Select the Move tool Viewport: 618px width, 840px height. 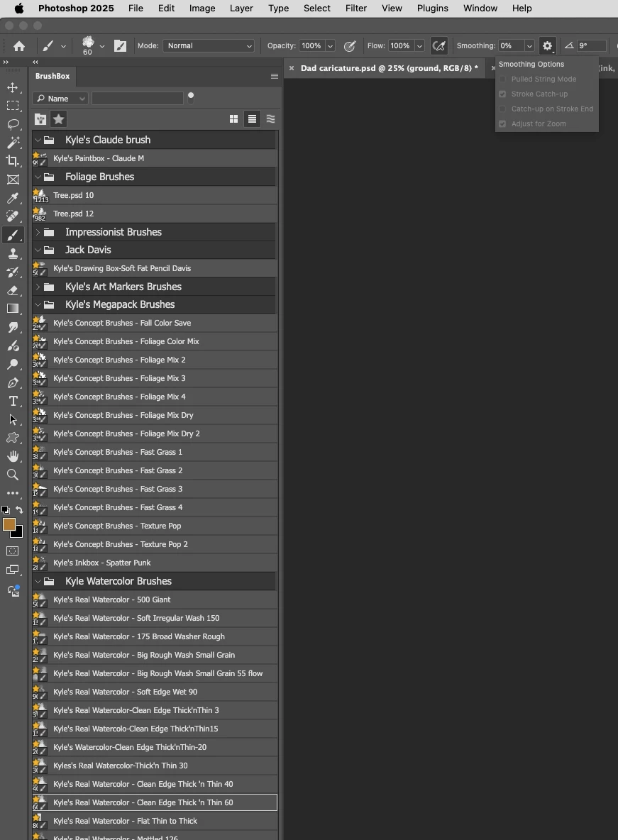13,87
